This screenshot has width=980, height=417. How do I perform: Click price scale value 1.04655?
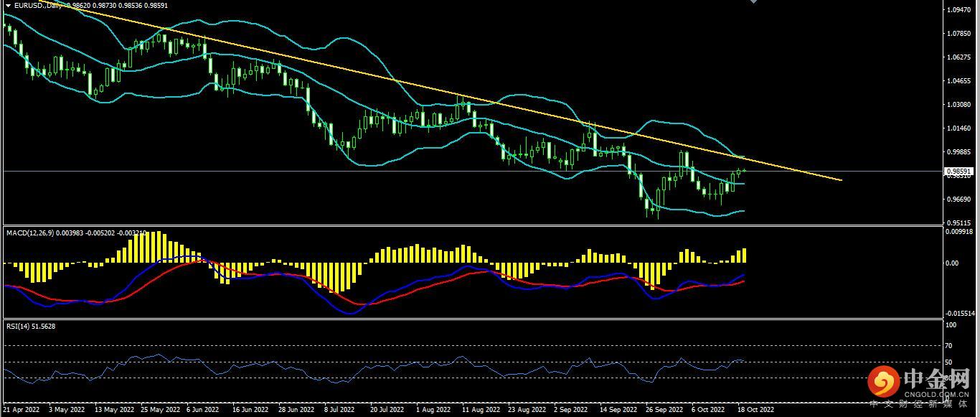[x=959, y=81]
